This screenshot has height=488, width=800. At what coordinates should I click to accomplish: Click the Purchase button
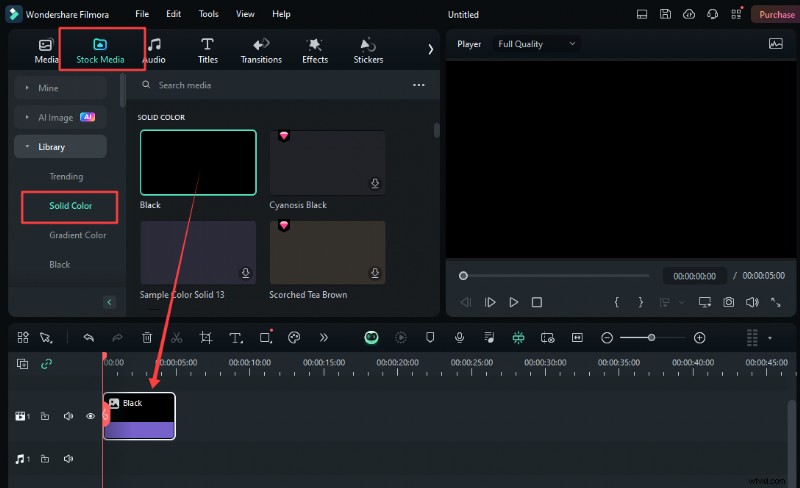[776, 14]
